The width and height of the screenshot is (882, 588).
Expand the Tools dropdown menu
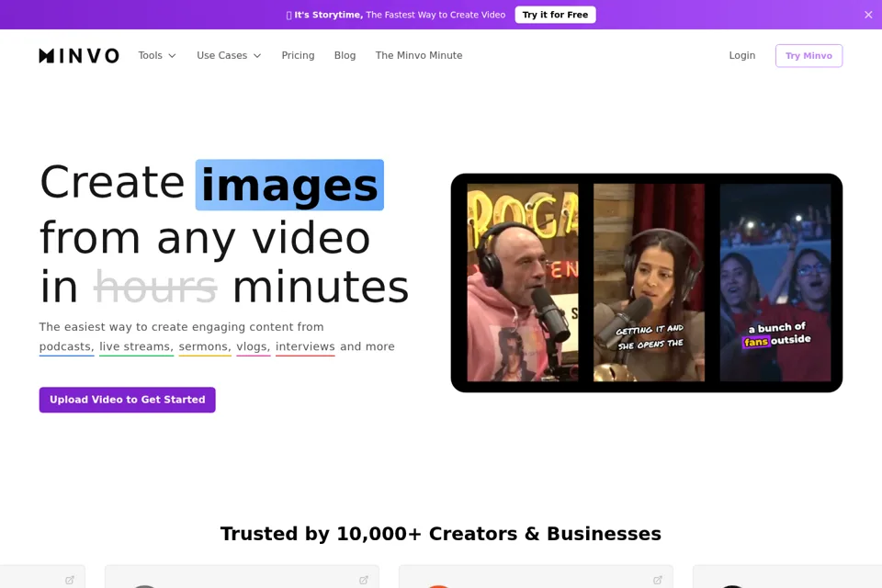pos(157,56)
